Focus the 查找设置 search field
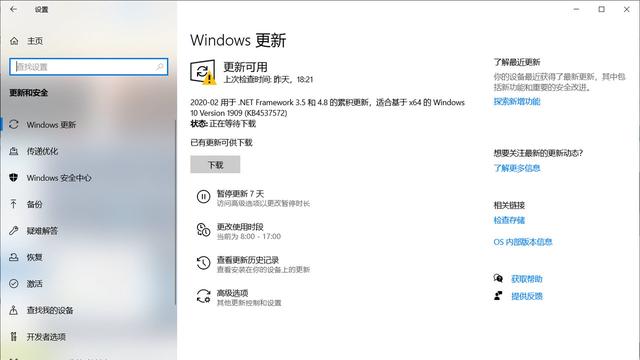The width and height of the screenshot is (640, 360). [89, 67]
